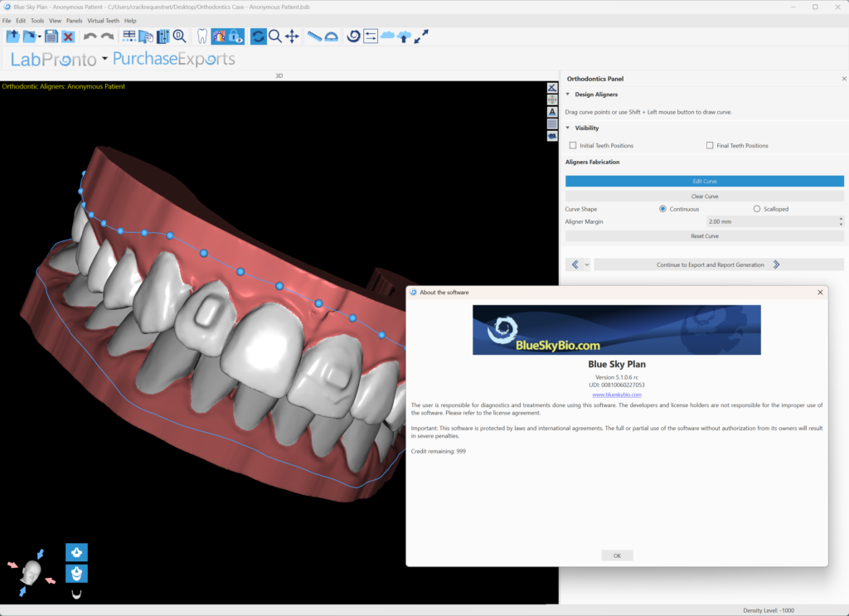Click the grid icon at the viewport edge

552,124
